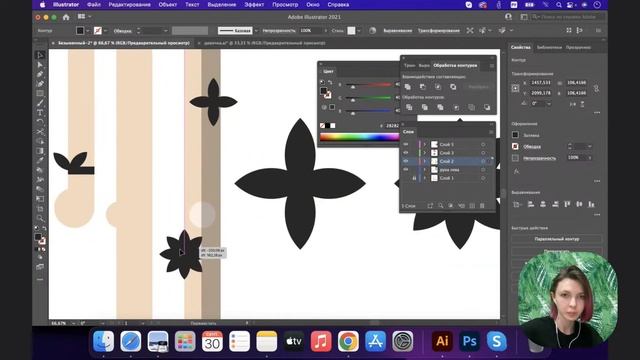The image size is (640, 360).
Task: Click the constrain proportions link icon in Properties
Action: coord(596,88)
